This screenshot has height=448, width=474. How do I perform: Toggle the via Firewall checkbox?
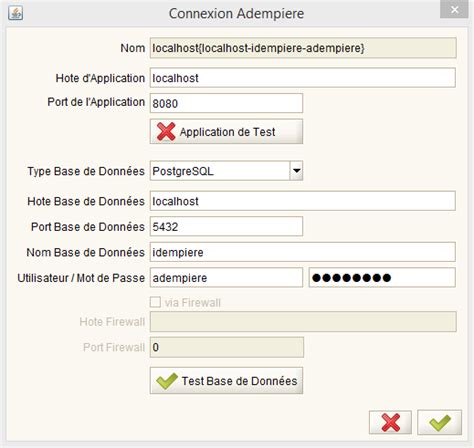pos(155,302)
